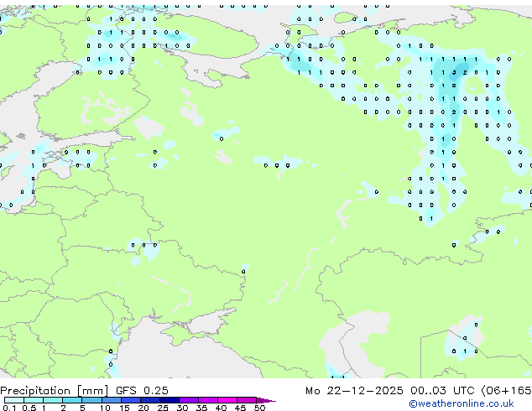The height and width of the screenshot is (411, 532).
Task: Click the "GFS 0.25" model label
Action: pos(142,391)
